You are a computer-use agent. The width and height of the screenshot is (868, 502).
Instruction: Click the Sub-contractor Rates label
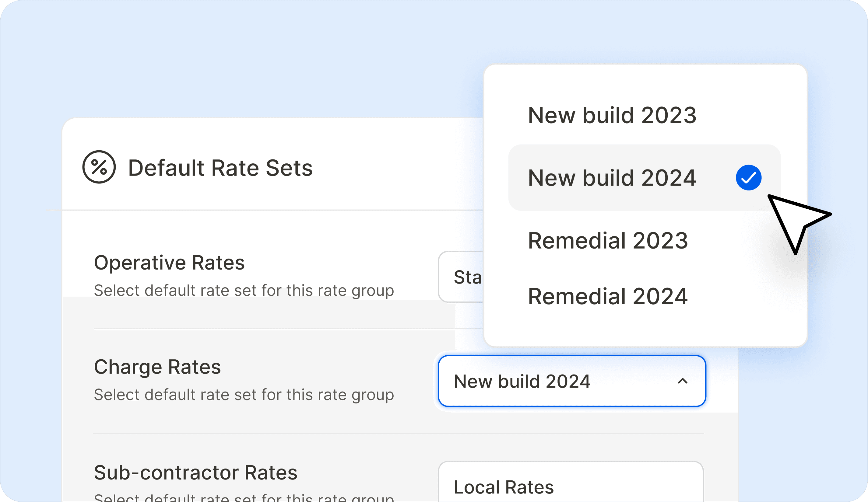[x=196, y=472]
